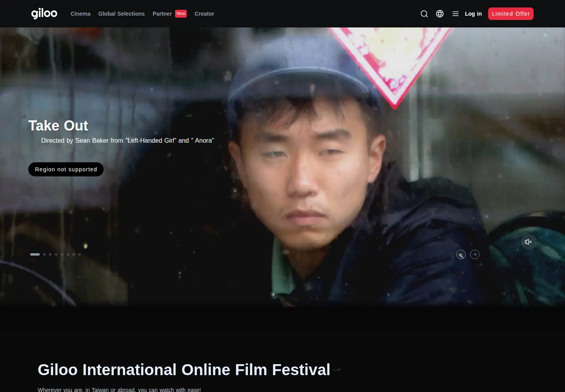565x392 pixels.
Task: Select the active first carousel indicator dash
Action: 35,254
